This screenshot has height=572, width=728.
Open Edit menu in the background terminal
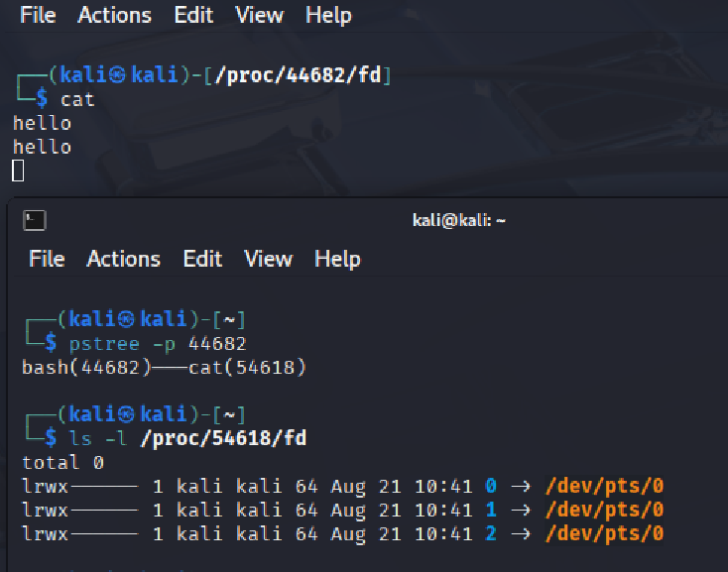pyautogui.click(x=193, y=15)
